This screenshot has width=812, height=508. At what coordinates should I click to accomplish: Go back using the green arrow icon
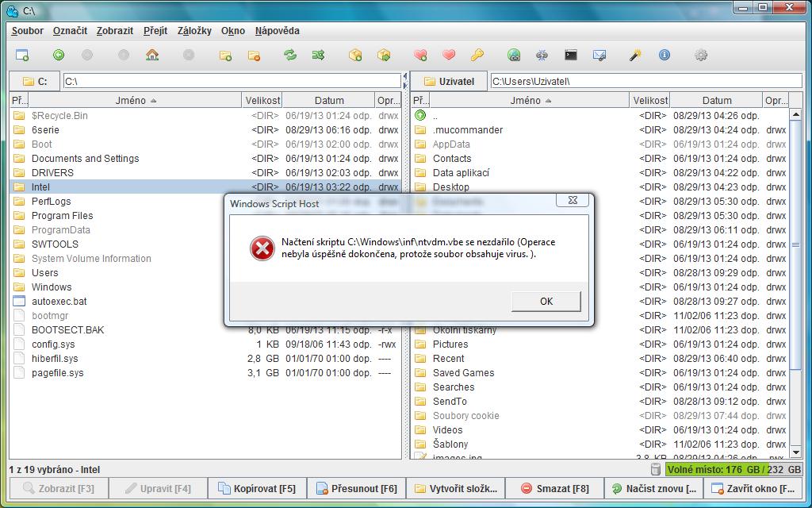coord(59,55)
